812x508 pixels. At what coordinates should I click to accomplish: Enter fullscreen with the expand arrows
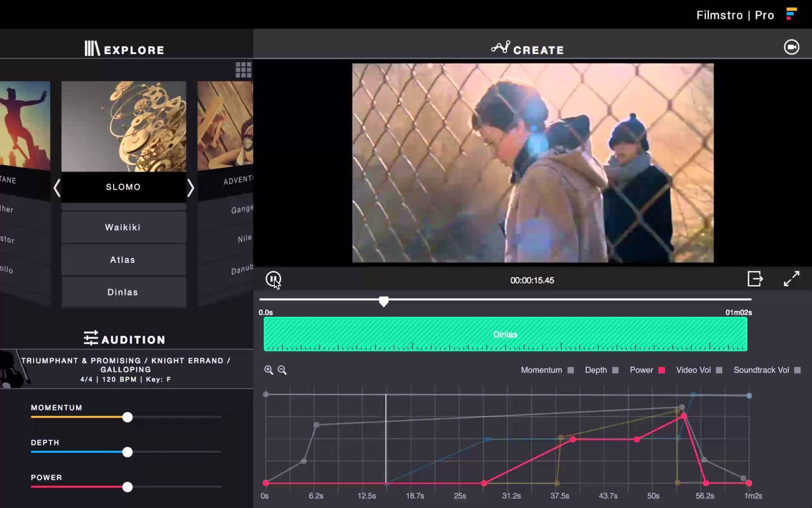click(x=791, y=278)
